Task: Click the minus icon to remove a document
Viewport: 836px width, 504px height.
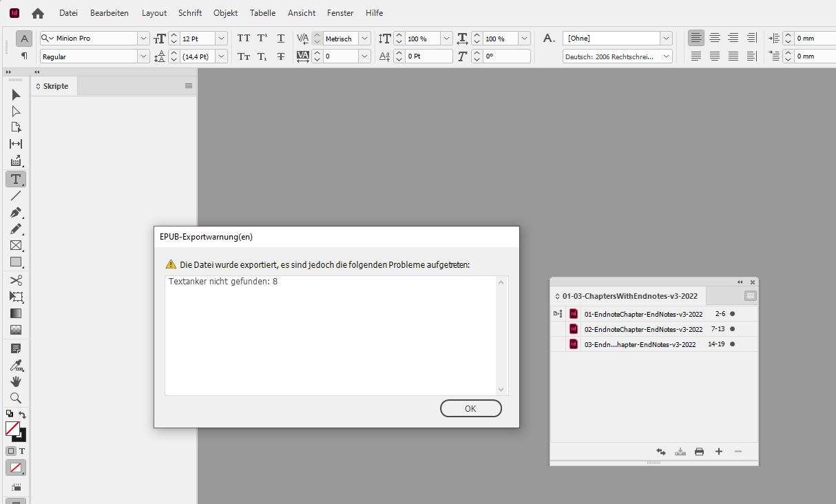Action: [x=738, y=451]
